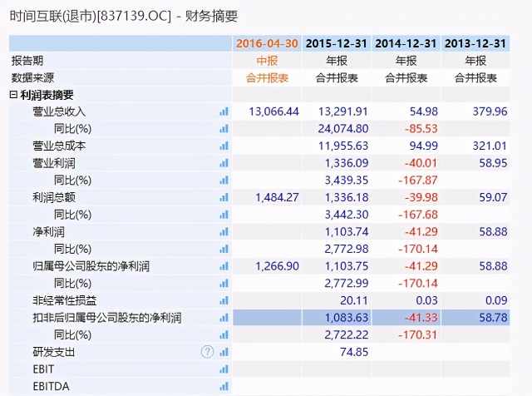Click the highlighted value 58.78
Image resolution: width=532 pixels, height=396 pixels.
tap(493, 318)
